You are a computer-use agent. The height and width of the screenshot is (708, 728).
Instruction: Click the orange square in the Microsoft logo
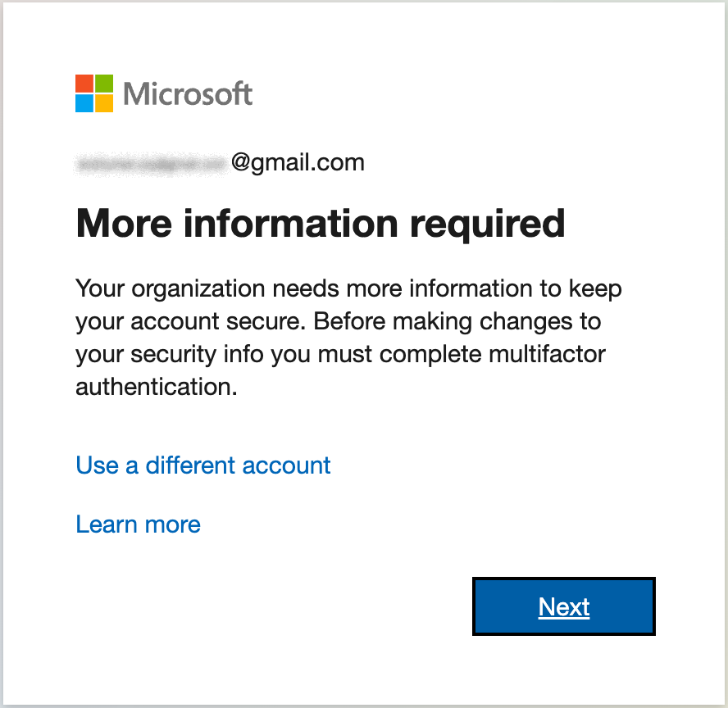pyautogui.click(x=103, y=102)
